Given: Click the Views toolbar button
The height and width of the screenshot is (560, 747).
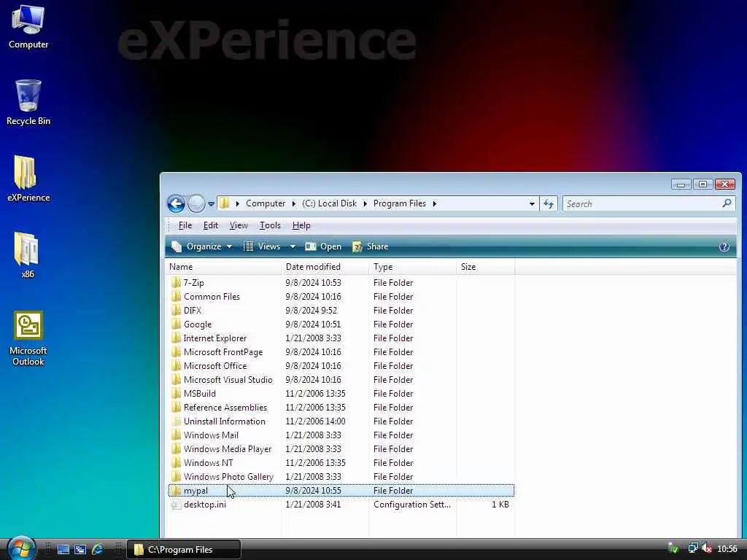Looking at the screenshot, I should click(x=262, y=246).
